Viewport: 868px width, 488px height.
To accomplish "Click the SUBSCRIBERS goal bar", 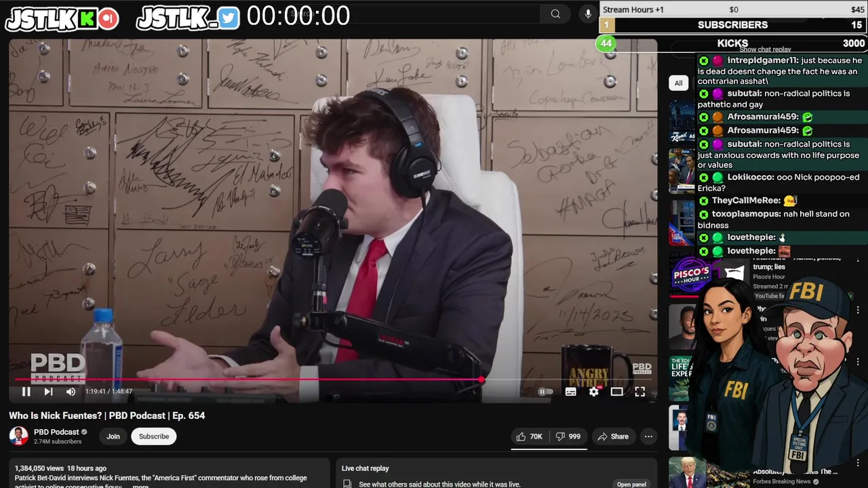I will pyautogui.click(x=732, y=25).
